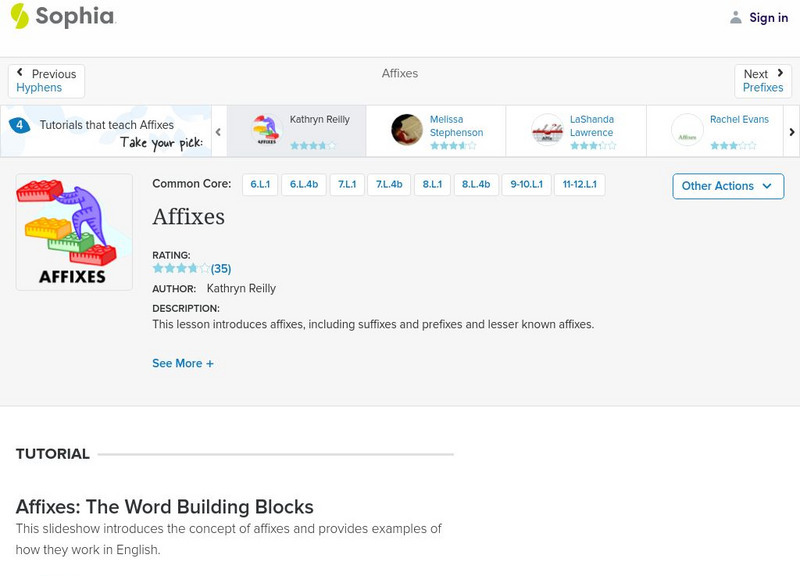The width and height of the screenshot is (800, 576).
Task: Open Common Core standard 6.L.1
Action: point(260,185)
